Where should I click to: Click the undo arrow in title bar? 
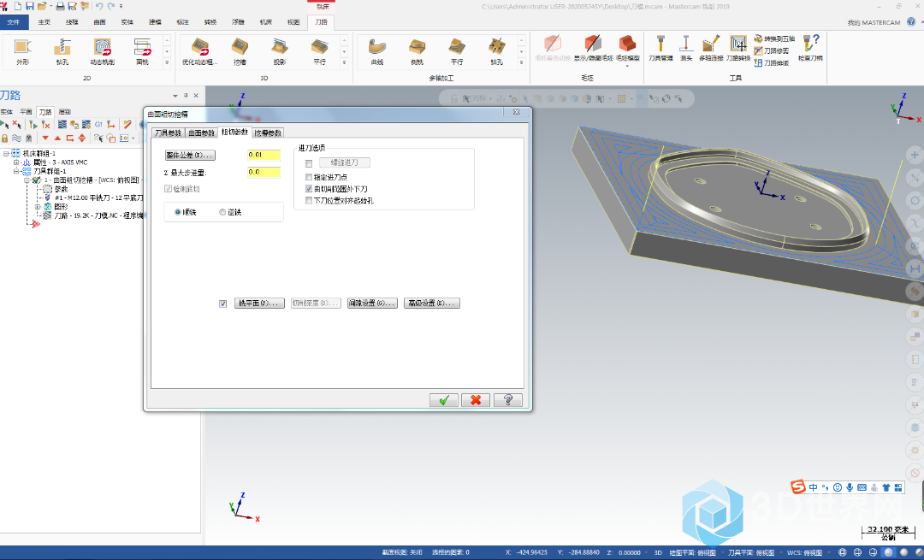(98, 6)
